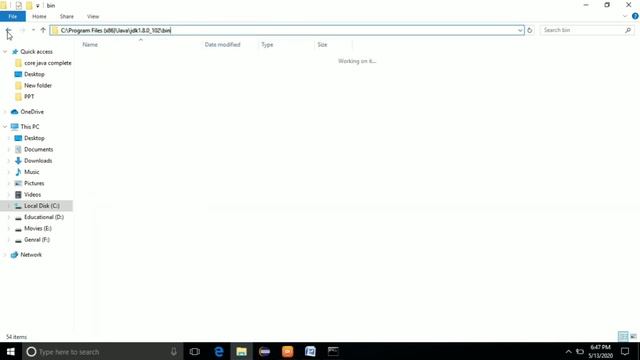640x360 pixels.
Task: Sort by the Name column header
Action: point(90,44)
